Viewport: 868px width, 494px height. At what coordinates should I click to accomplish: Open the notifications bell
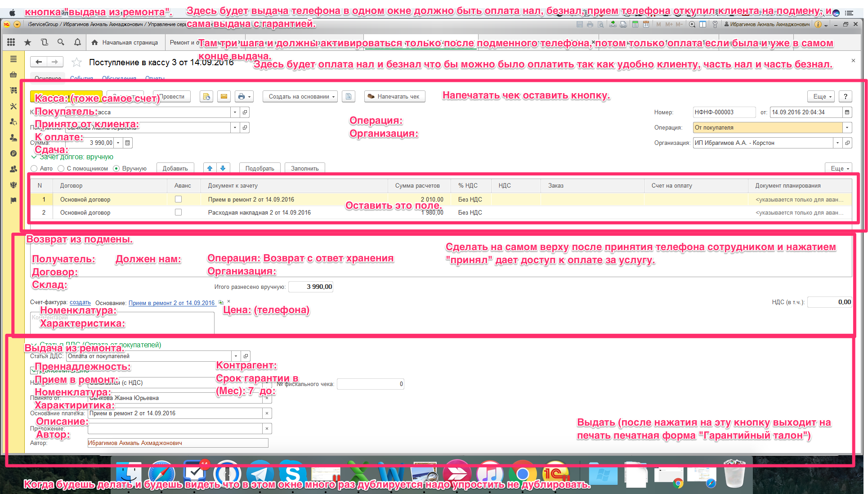(x=77, y=42)
